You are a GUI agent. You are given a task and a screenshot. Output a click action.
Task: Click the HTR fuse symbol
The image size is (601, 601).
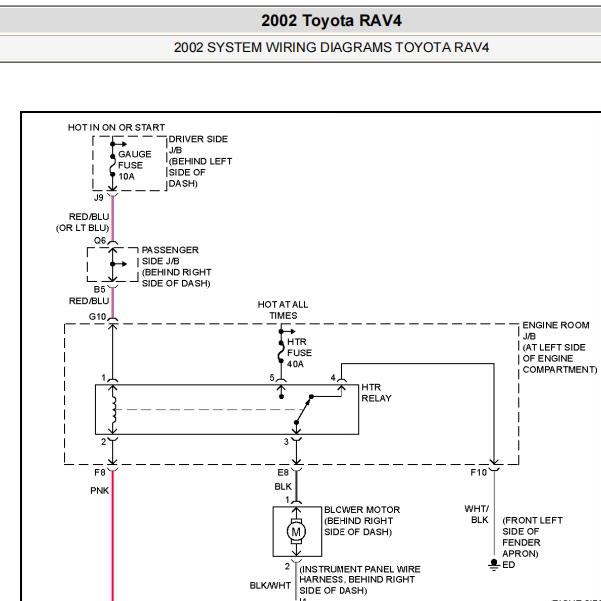pos(281,352)
